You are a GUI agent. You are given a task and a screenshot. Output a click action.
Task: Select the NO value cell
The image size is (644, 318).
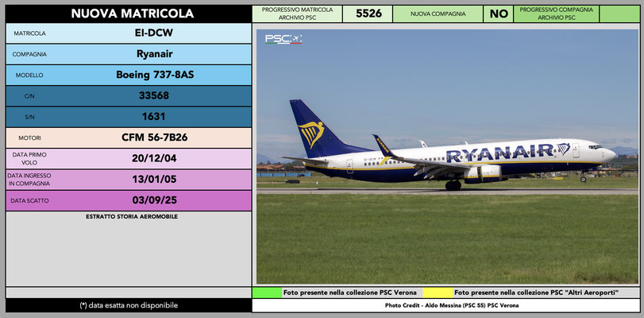(x=499, y=14)
